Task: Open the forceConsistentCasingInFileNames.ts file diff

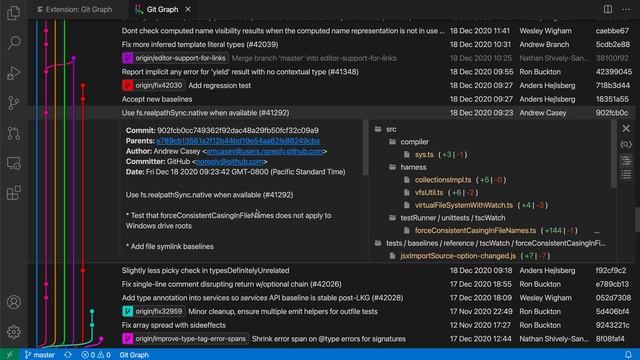Action: (476, 230)
